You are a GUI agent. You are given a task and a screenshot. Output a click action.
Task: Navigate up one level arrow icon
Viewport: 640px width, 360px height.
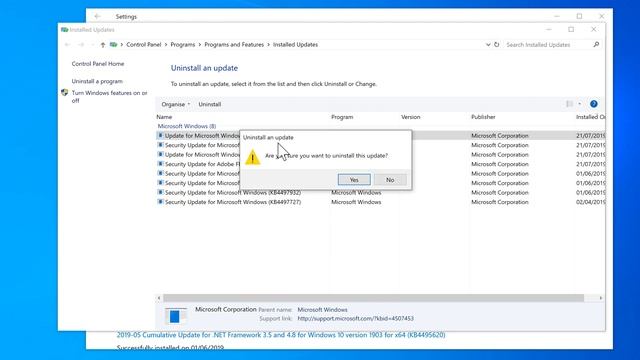click(103, 44)
